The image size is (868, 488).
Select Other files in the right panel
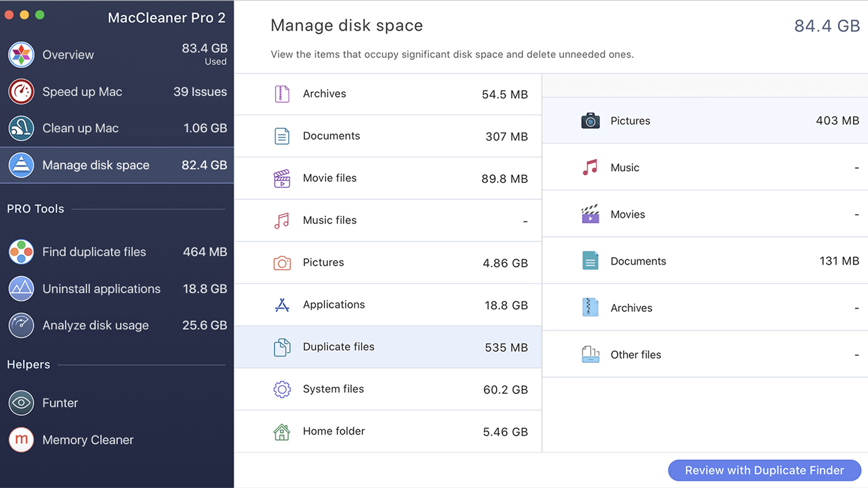[x=705, y=355]
